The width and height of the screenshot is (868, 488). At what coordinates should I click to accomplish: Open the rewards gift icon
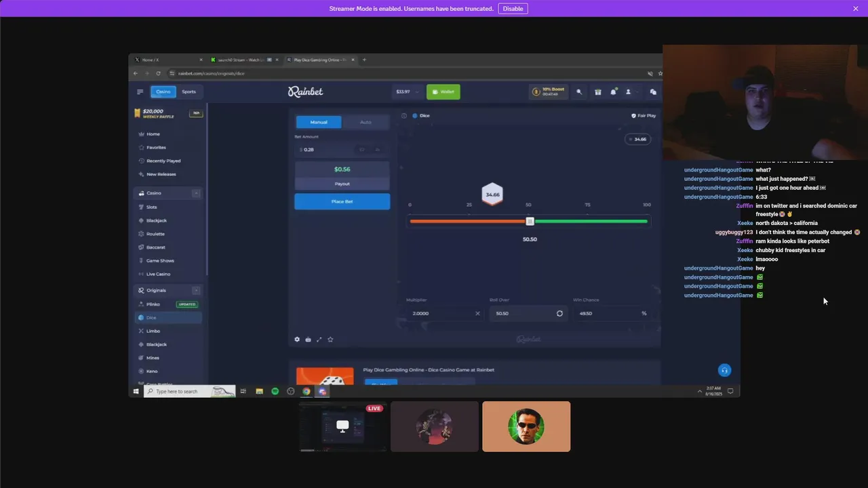(597, 91)
